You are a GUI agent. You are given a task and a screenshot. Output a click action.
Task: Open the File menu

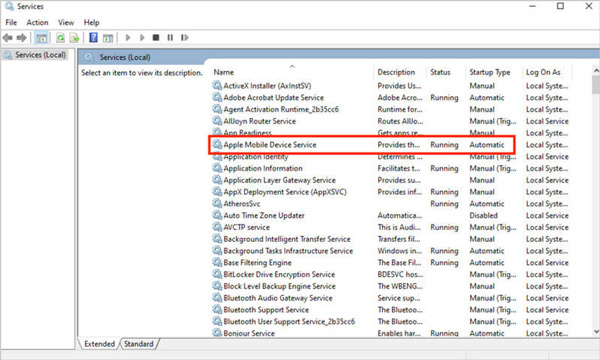click(11, 23)
